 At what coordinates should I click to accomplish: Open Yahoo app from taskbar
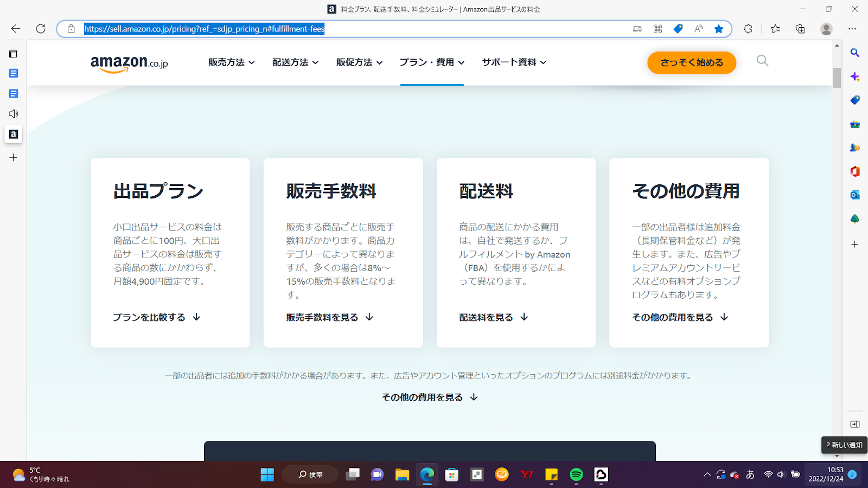(527, 474)
